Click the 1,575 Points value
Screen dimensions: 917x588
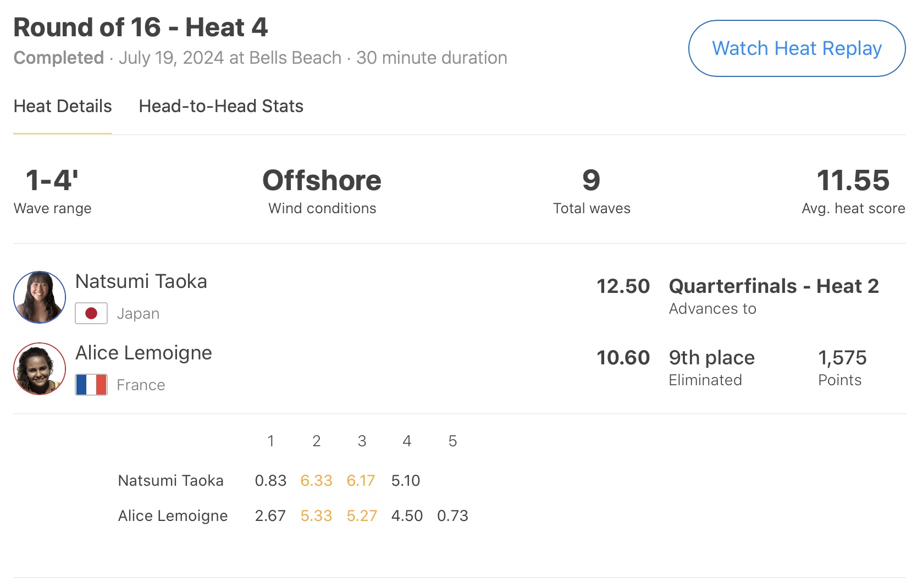[x=842, y=358]
